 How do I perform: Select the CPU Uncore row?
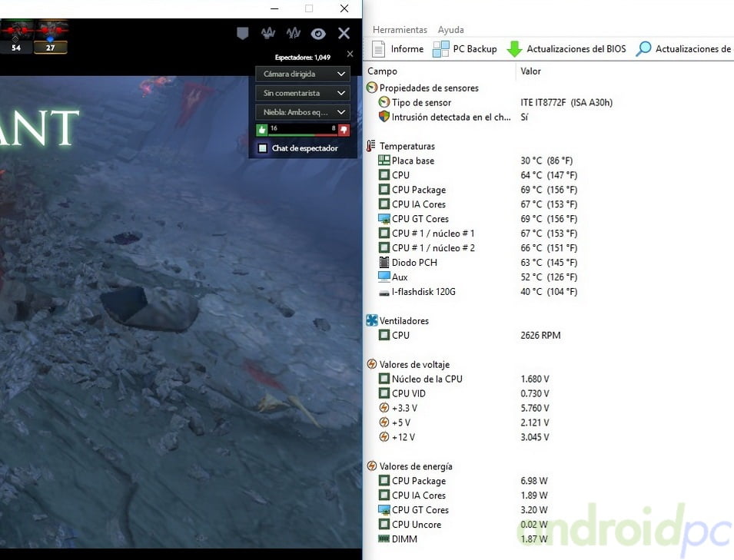click(x=463, y=524)
